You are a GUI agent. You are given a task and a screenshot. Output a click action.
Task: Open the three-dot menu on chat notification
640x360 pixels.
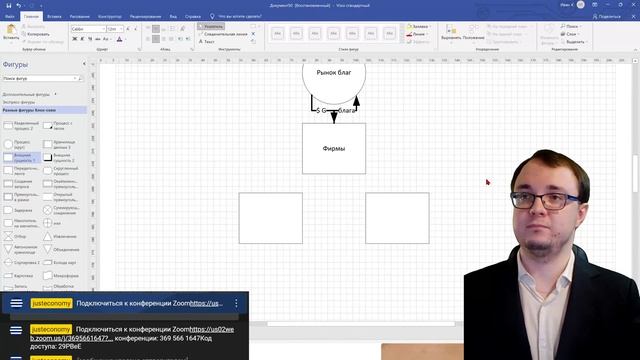tap(236, 303)
